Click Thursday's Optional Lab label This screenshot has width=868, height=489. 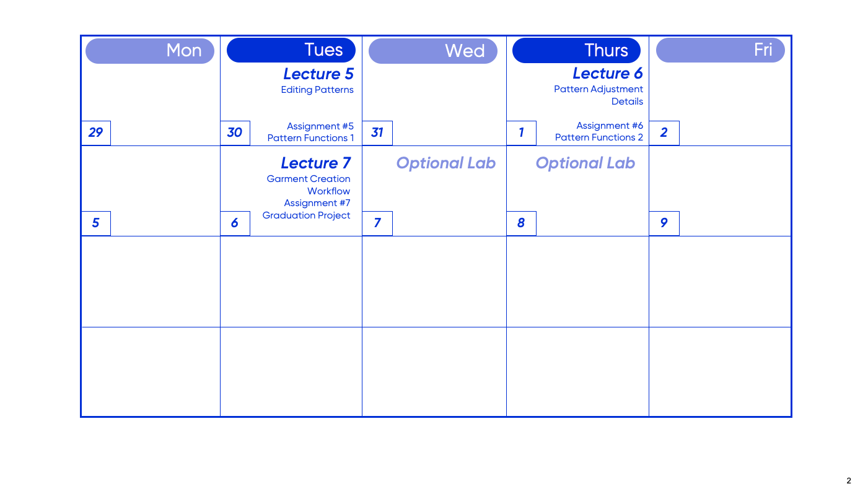pyautogui.click(x=585, y=163)
